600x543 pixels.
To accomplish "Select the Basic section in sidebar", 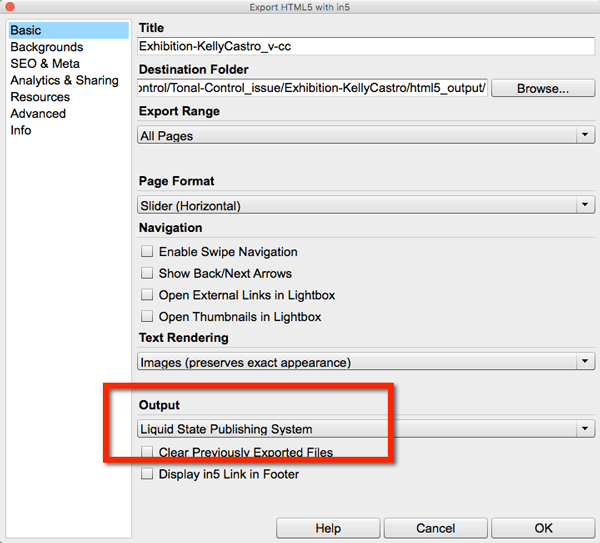I will tap(68, 30).
